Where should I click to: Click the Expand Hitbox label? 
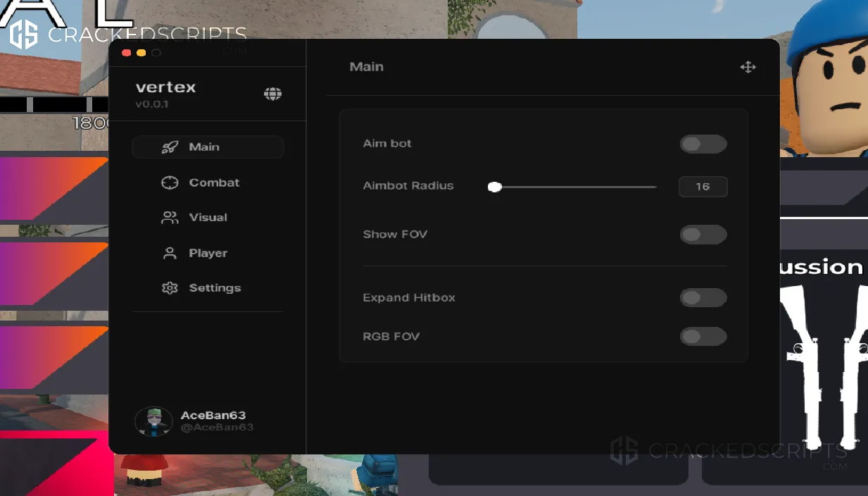(409, 297)
